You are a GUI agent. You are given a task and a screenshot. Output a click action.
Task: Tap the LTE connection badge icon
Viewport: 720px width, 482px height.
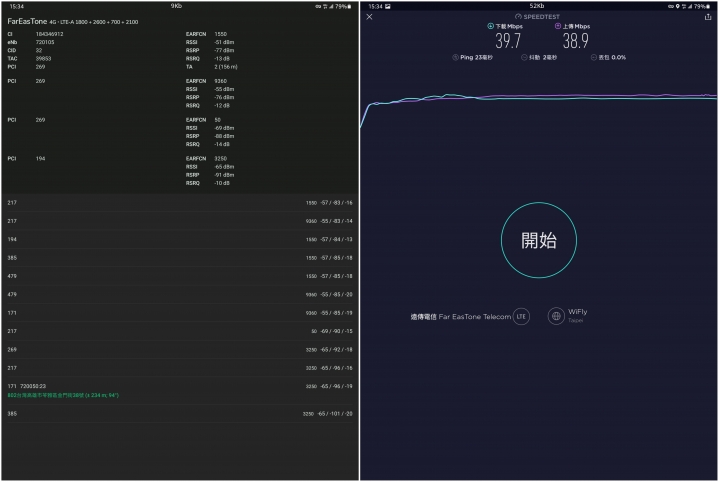pyautogui.click(x=521, y=316)
